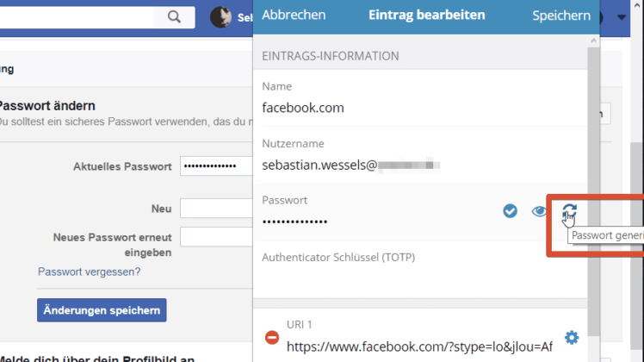Cancel editing via Abbrechen
Viewport: 644px width, 362px height.
click(x=294, y=15)
